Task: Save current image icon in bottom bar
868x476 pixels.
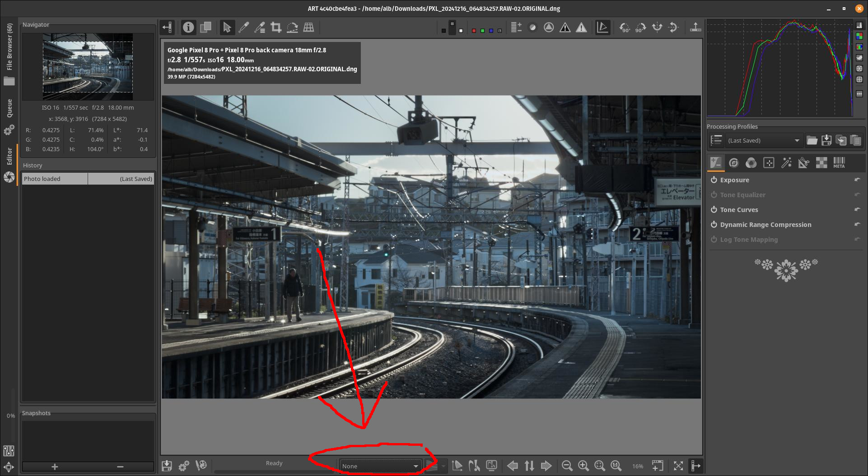Action: [167, 466]
